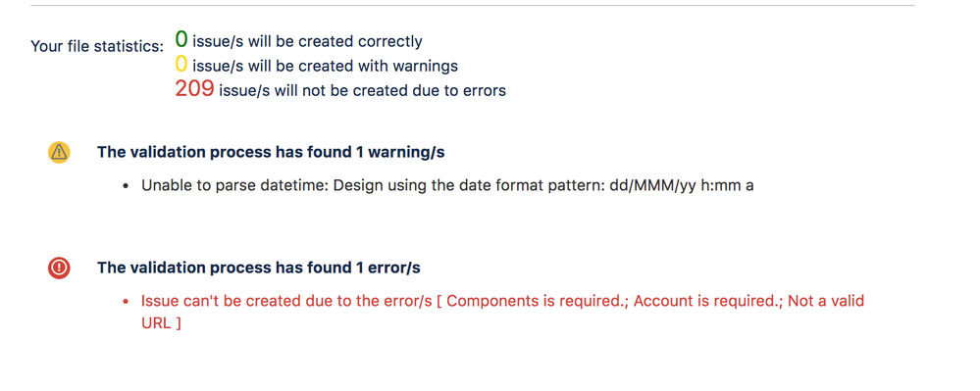Click the 'URL ]' text on last line
Viewport: 980px width, 391px height.
pyautogui.click(x=161, y=324)
